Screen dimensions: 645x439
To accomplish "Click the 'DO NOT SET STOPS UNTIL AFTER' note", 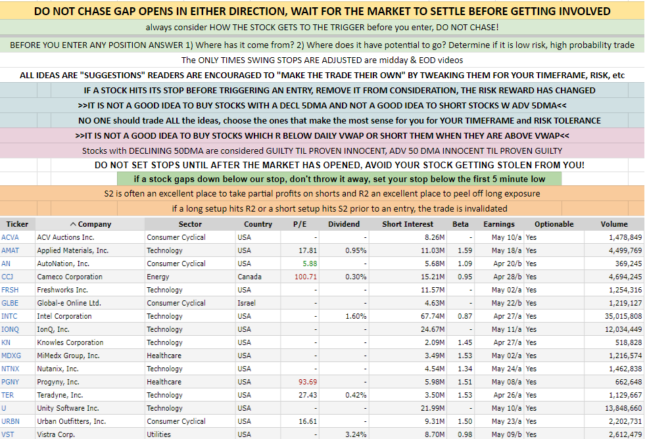I will pos(339,165).
